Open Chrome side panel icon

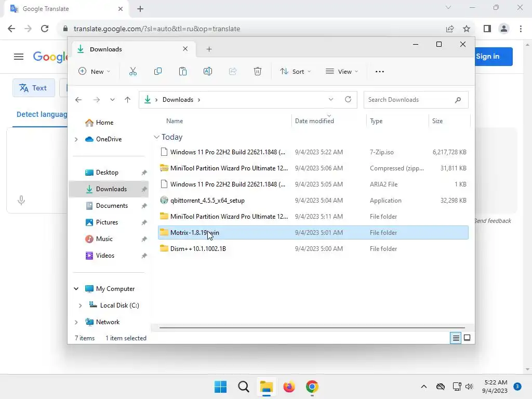487,29
